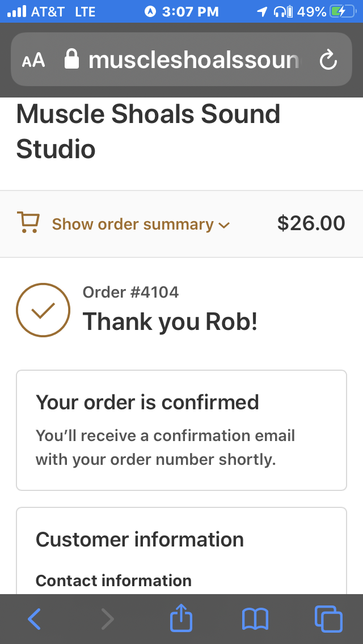Tap the Your order is confirmed box
The height and width of the screenshot is (644, 363).
click(x=181, y=430)
